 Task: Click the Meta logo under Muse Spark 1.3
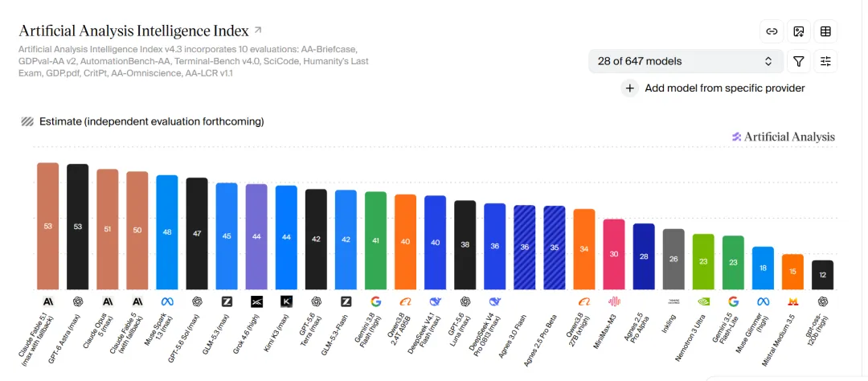[x=167, y=301]
